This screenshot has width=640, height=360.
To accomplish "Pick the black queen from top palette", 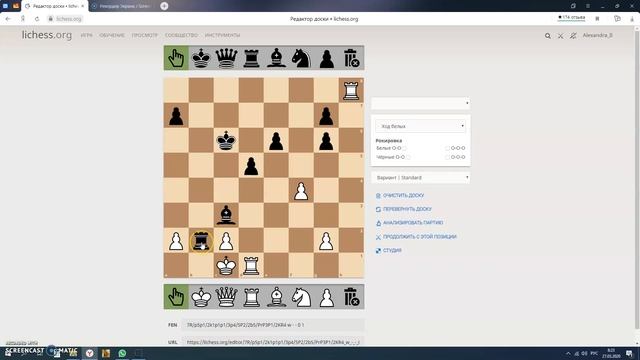I will click(x=226, y=58).
